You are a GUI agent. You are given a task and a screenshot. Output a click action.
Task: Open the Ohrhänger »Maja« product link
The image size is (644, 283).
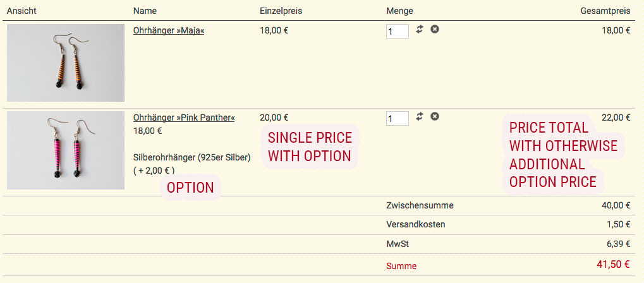click(x=168, y=30)
